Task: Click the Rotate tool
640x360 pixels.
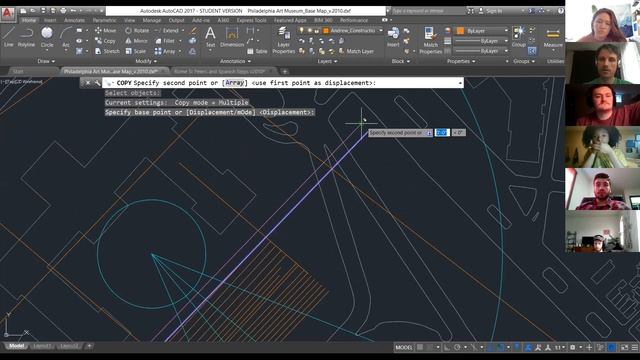Action: point(137,30)
